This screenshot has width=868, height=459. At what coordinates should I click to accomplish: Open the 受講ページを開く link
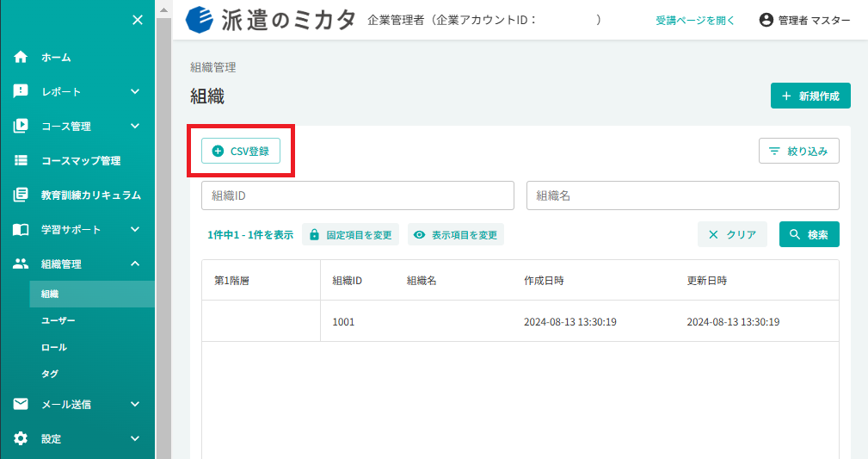click(x=695, y=21)
